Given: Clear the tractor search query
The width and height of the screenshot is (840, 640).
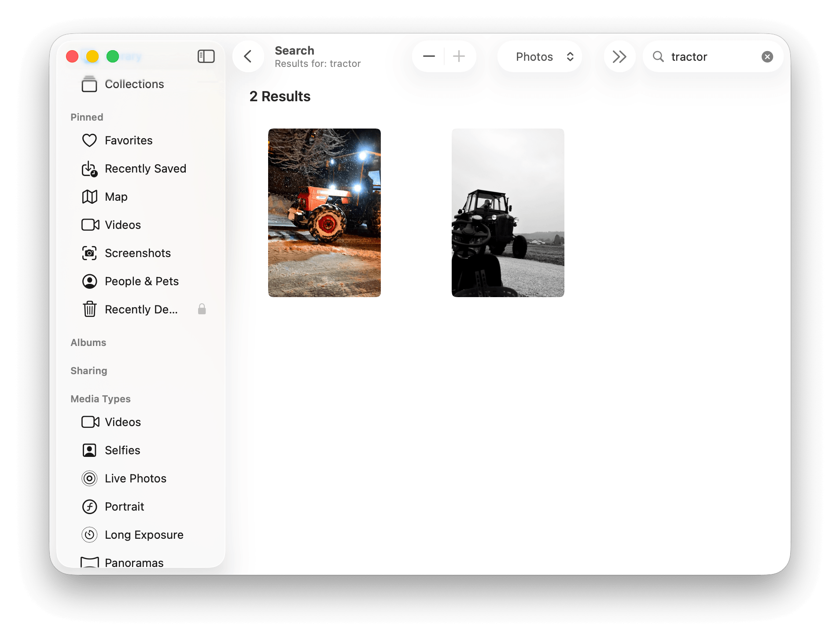Looking at the screenshot, I should 767,56.
